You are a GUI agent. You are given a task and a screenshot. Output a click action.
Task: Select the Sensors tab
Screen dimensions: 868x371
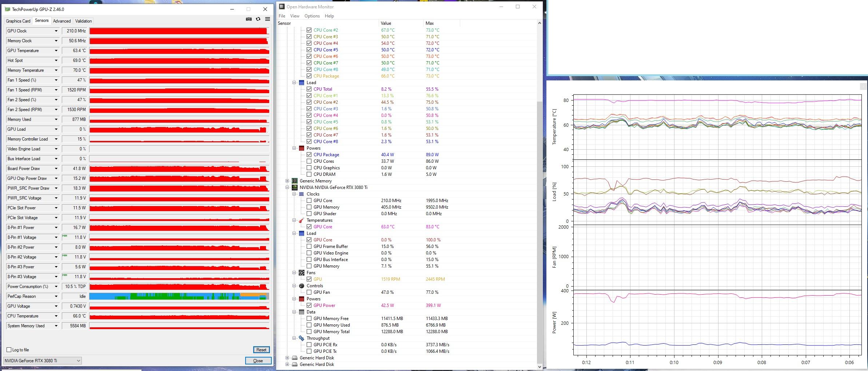pyautogui.click(x=41, y=21)
